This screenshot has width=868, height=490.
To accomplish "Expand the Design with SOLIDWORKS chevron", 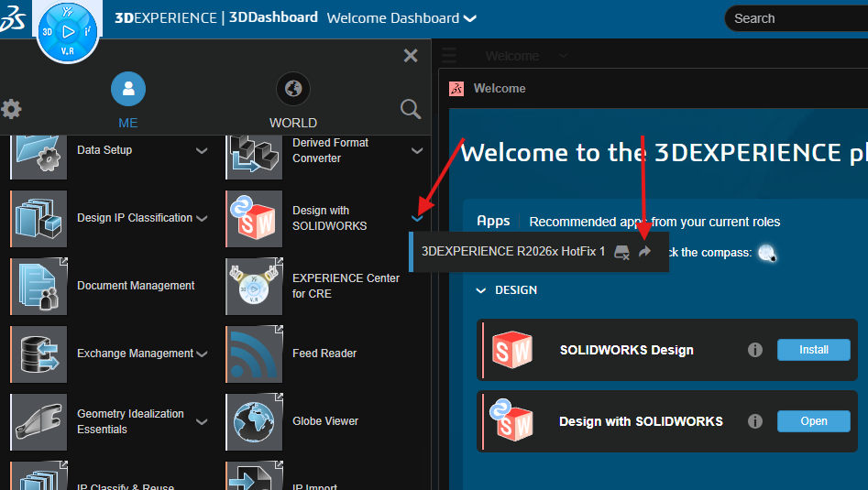I will click(417, 218).
